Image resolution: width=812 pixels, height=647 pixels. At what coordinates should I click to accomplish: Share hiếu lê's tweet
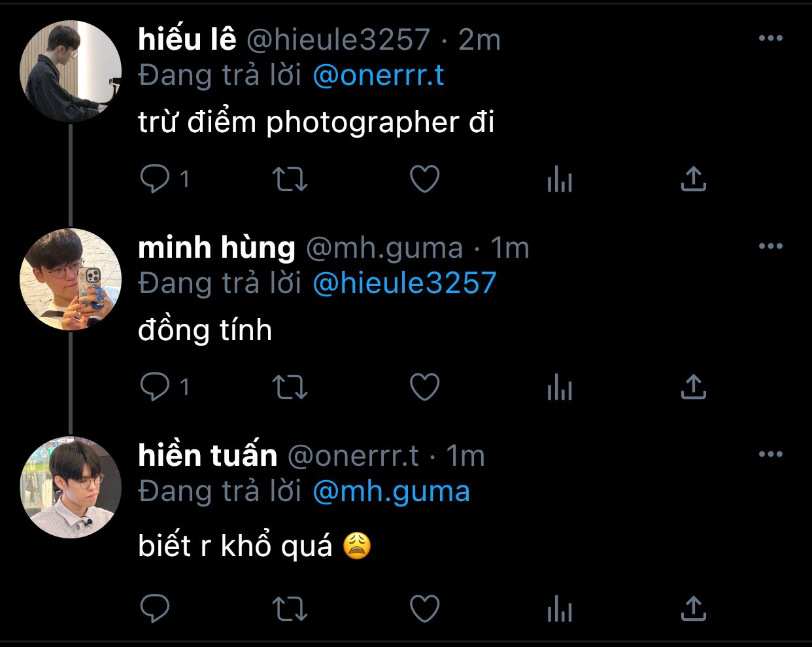(693, 179)
